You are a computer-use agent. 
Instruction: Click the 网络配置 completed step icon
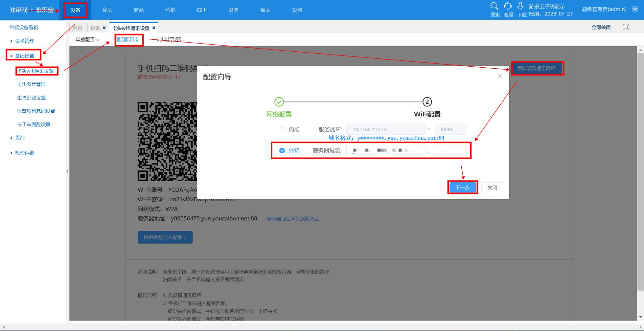(279, 102)
